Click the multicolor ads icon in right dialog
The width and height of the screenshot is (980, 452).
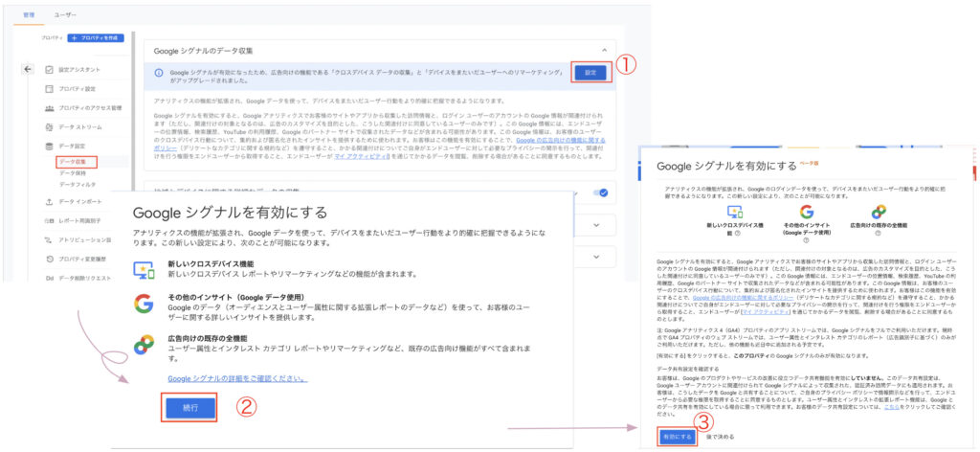click(x=879, y=212)
